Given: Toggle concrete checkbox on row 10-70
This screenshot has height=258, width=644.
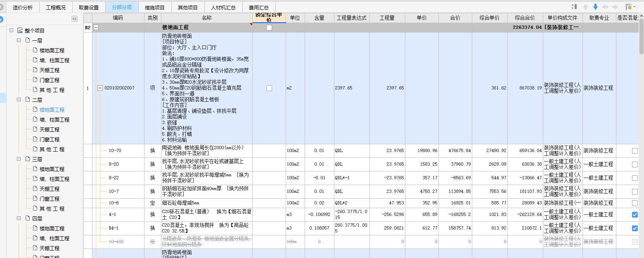Looking at the screenshot, I should click(x=635, y=151).
